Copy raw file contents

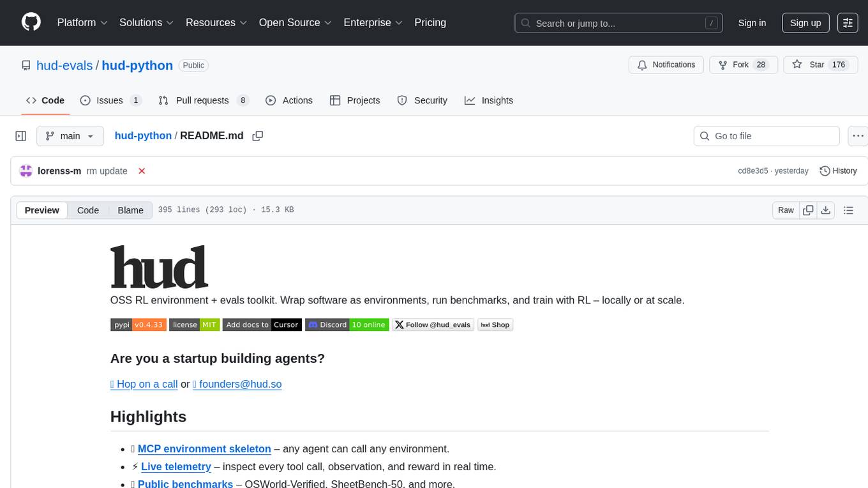[x=808, y=210]
